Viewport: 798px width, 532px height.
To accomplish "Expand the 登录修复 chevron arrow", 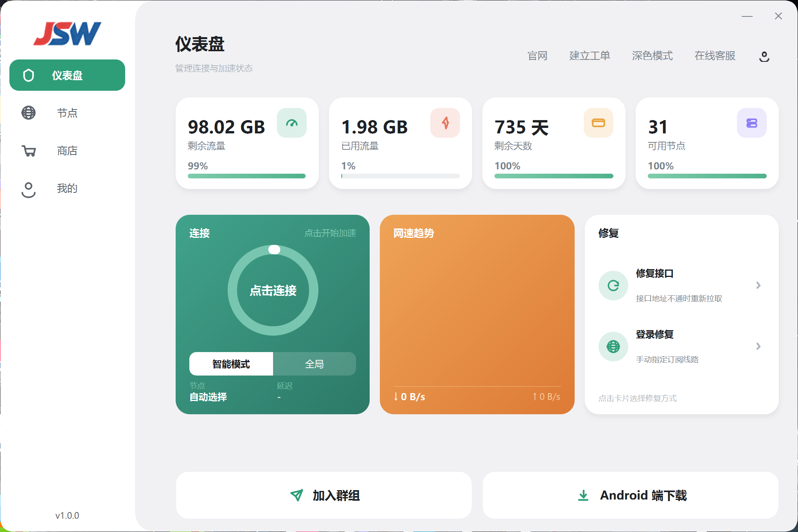I will pos(758,346).
